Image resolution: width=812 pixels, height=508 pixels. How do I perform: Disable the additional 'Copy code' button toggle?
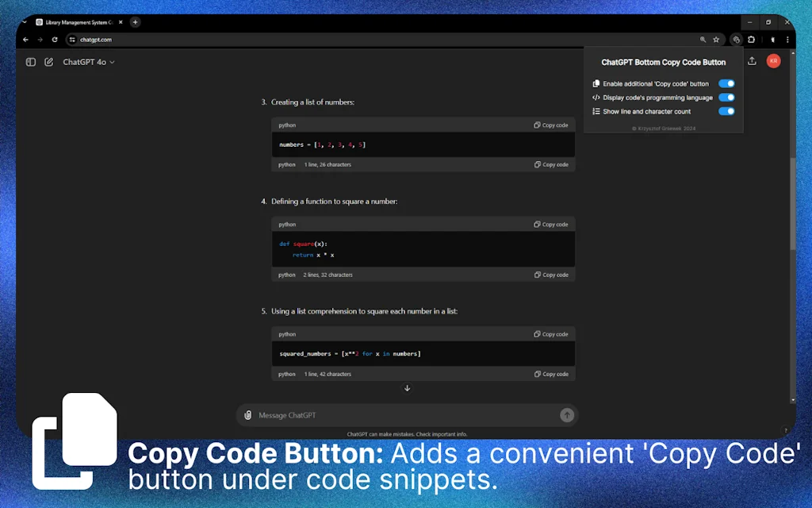coord(727,83)
